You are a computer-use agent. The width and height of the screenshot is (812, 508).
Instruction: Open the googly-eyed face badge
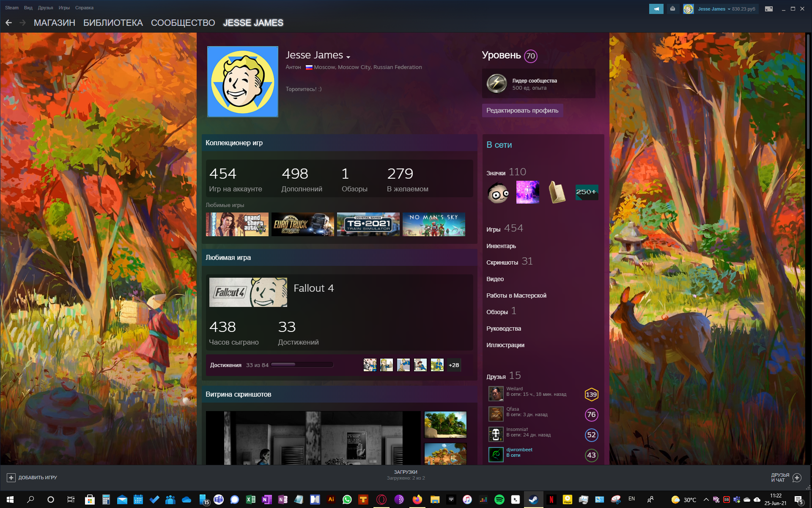498,193
